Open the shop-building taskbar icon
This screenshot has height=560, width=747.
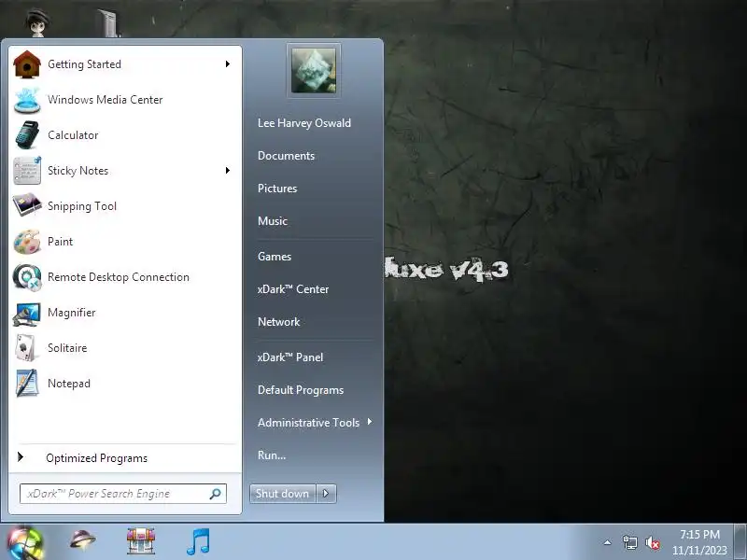pyautogui.click(x=141, y=541)
